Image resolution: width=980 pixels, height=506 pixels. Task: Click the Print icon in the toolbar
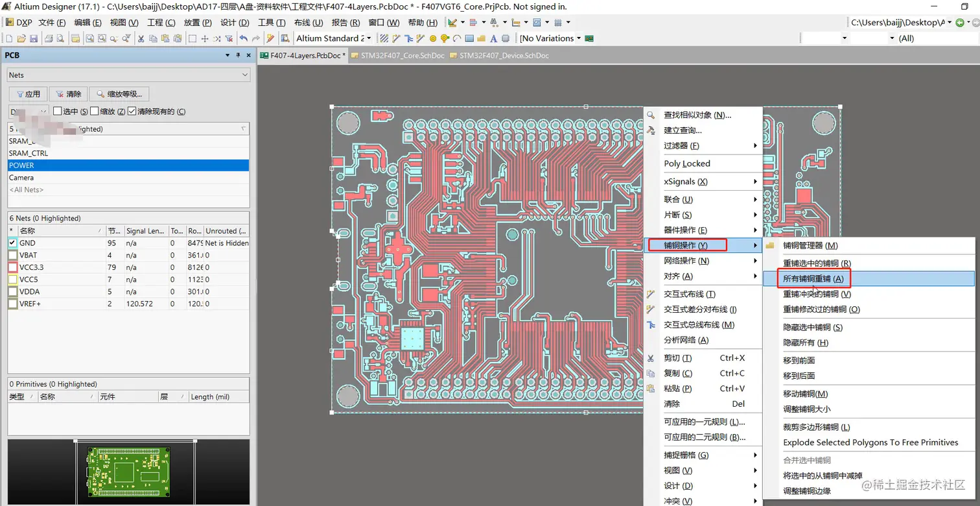coord(49,39)
